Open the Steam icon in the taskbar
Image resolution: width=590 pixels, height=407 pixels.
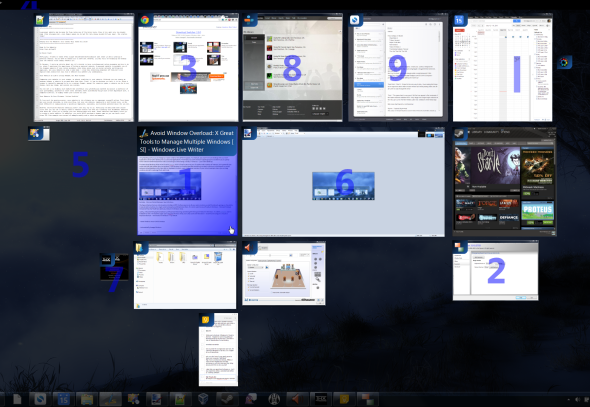(227, 399)
